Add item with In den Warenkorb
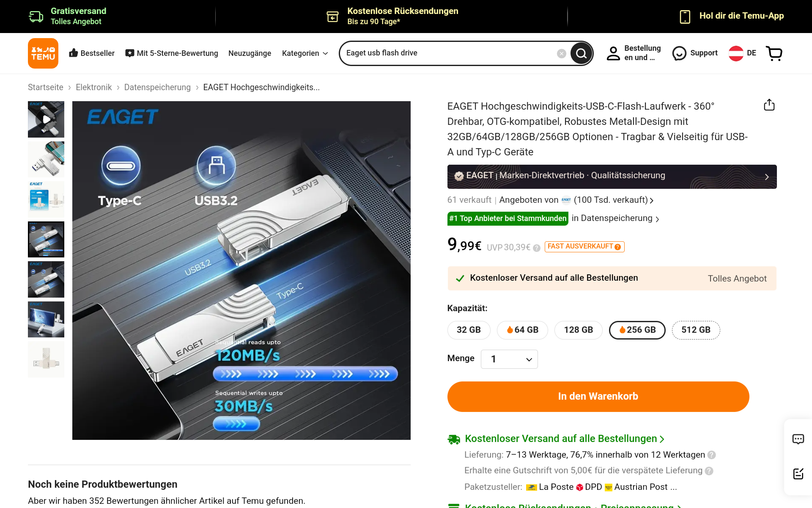The image size is (812, 508). tap(598, 397)
